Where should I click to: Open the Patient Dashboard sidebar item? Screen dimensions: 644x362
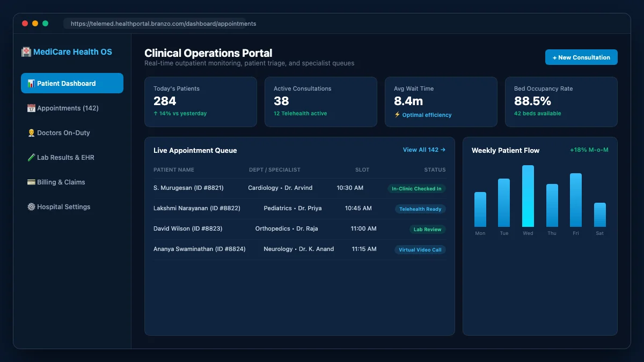[x=72, y=83]
